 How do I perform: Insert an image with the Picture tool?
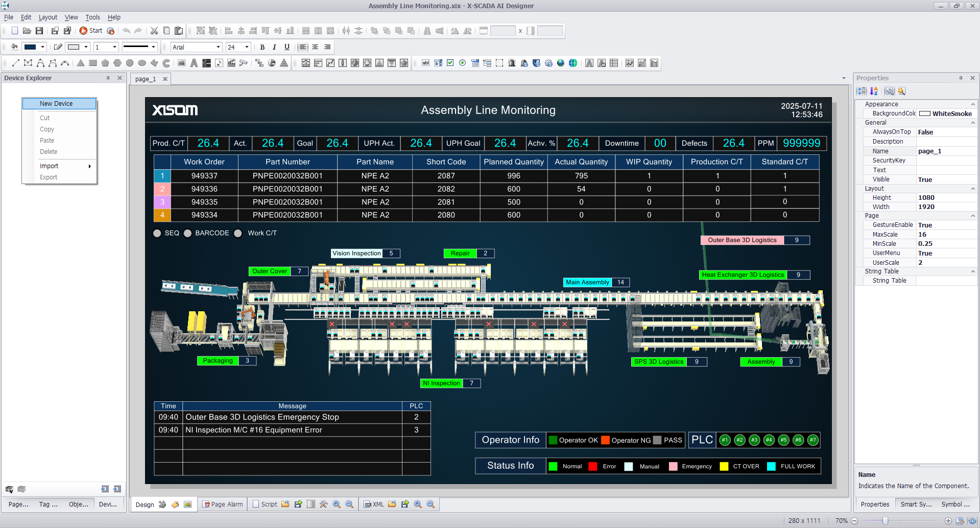[x=181, y=63]
